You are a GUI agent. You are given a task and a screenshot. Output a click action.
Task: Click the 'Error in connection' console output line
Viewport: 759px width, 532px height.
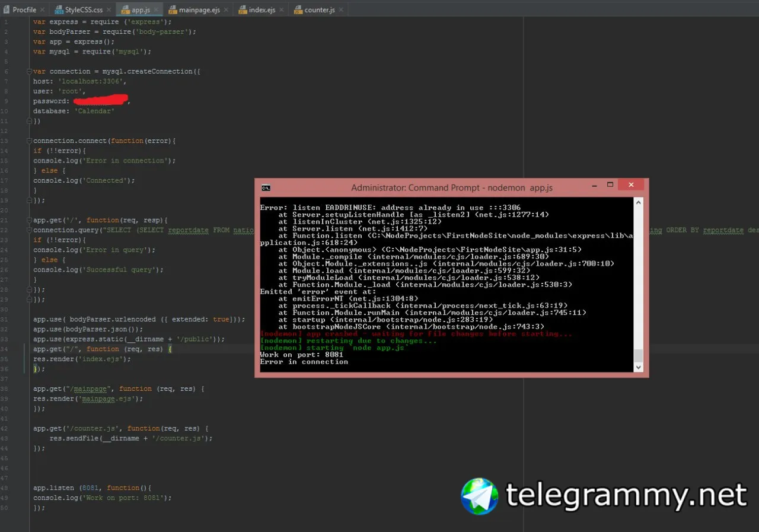tap(304, 362)
